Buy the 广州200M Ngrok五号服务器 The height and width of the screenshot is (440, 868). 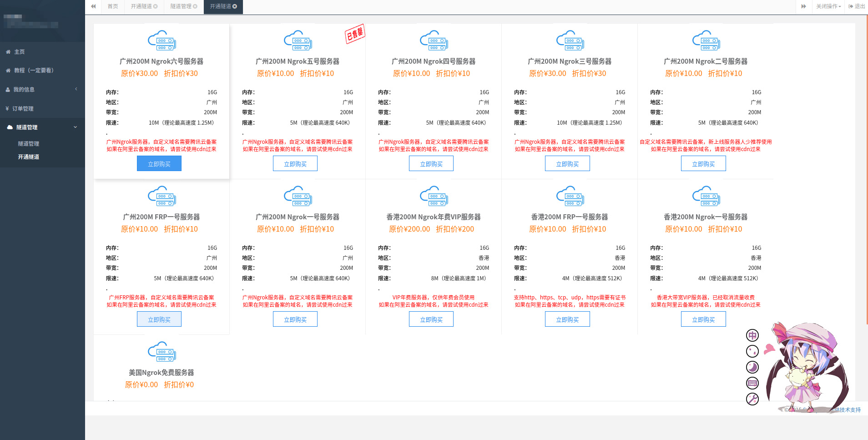(x=295, y=164)
